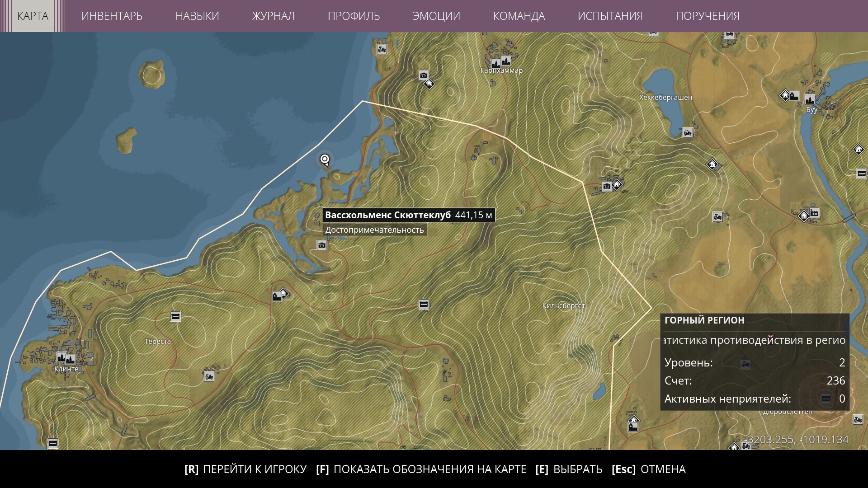The height and width of the screenshot is (488, 868).
Task: Go to the Поручения tab
Action: coord(708,16)
